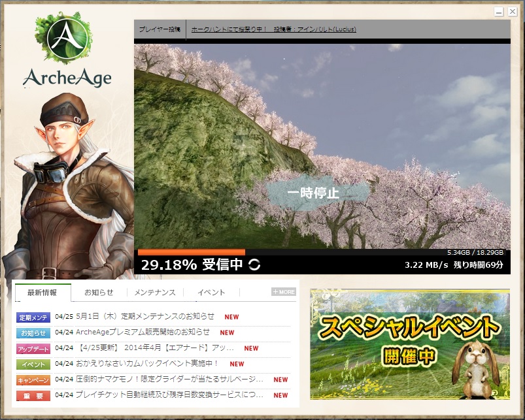This screenshot has height=420, width=525.
Task: Click the プレイヤー投稿 label
Action: (x=160, y=29)
